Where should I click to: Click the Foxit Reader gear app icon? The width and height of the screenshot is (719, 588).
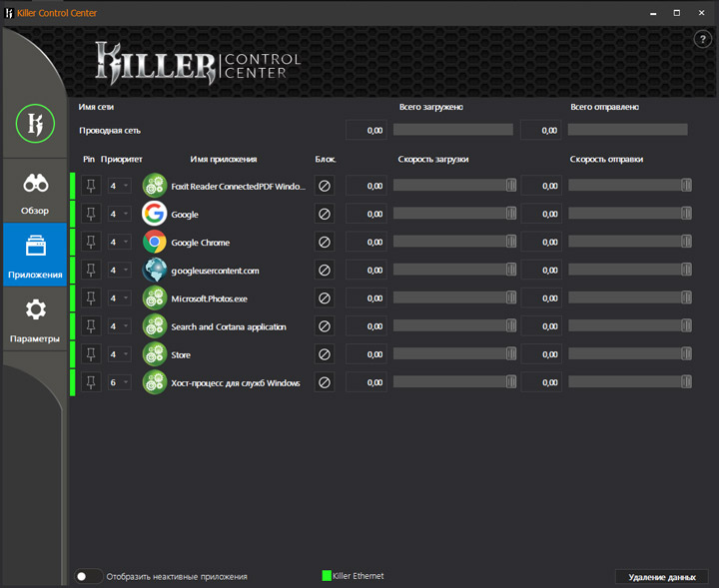(155, 185)
